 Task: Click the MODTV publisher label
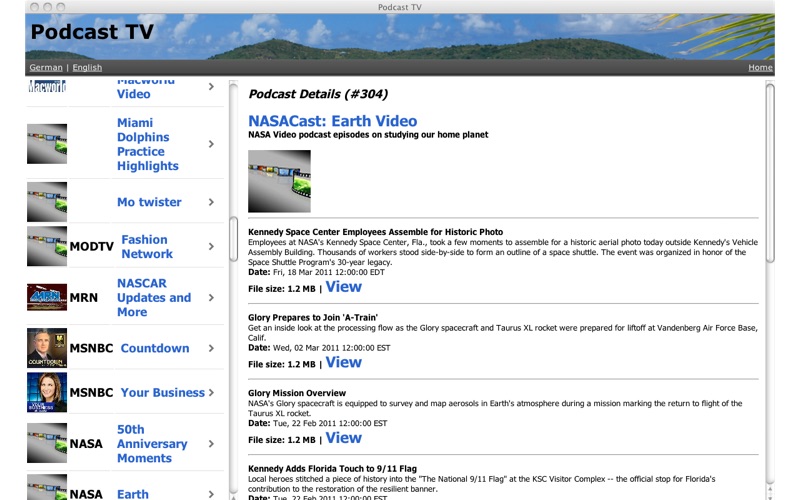click(x=91, y=246)
